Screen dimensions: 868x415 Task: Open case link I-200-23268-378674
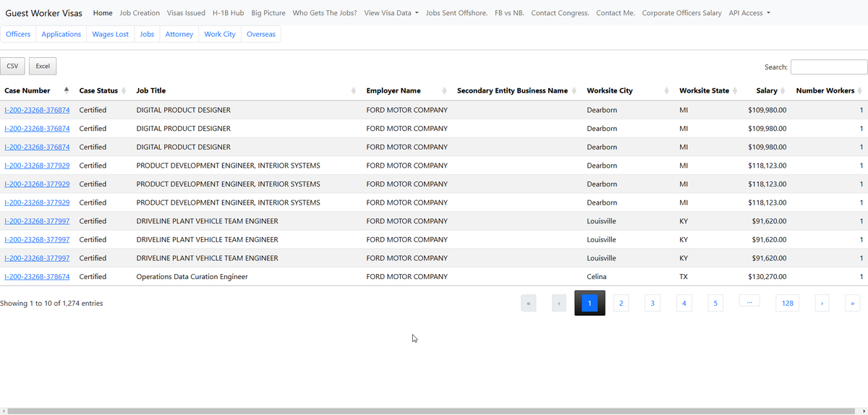click(37, 277)
